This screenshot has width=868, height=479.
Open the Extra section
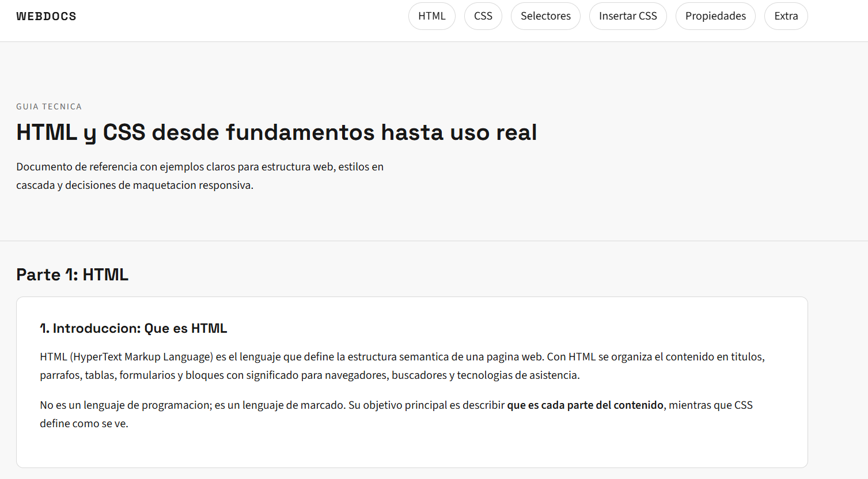[x=786, y=16]
